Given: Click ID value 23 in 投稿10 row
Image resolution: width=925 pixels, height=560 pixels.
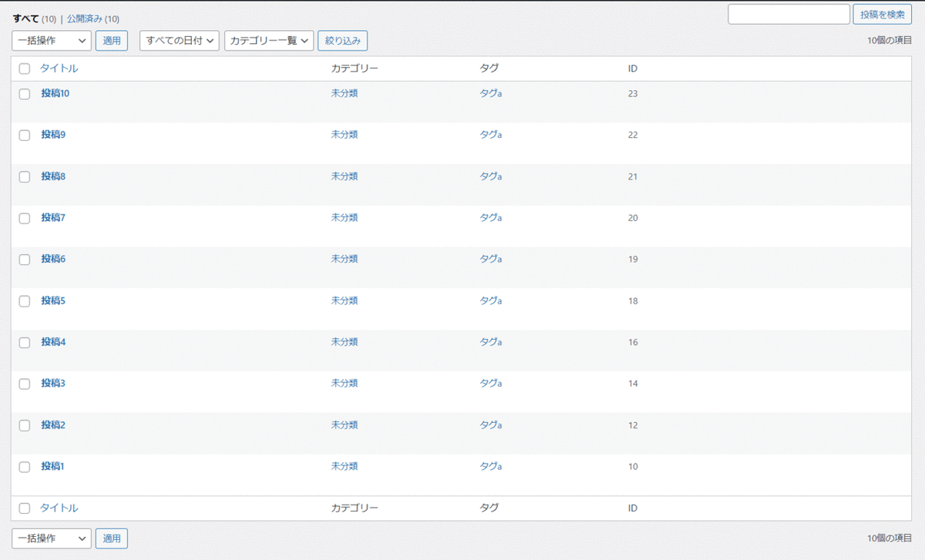Looking at the screenshot, I should click(633, 94).
